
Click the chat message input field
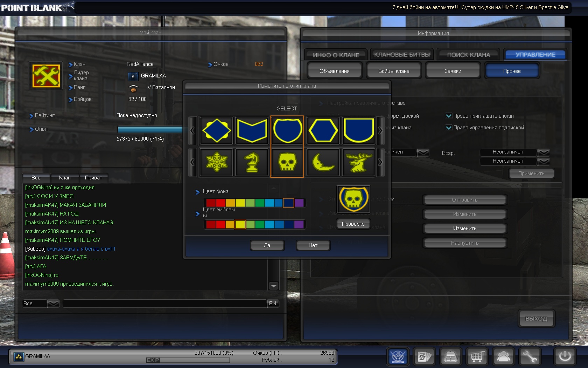point(165,304)
